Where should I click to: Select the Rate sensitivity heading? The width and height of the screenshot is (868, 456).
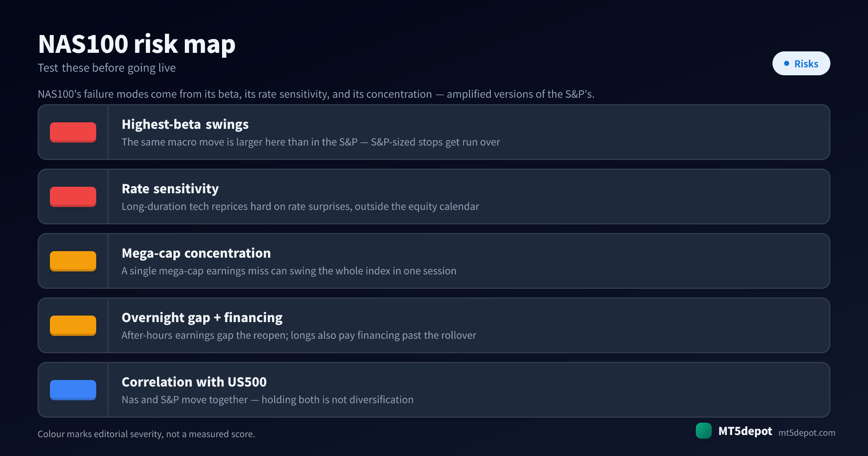click(170, 189)
